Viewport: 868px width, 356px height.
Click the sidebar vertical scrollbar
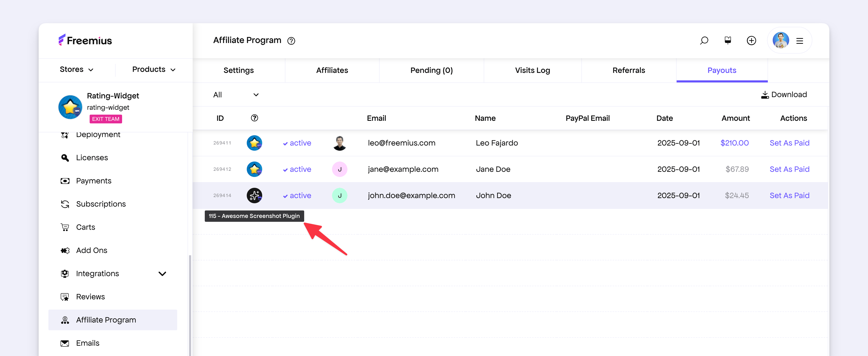pos(190,303)
